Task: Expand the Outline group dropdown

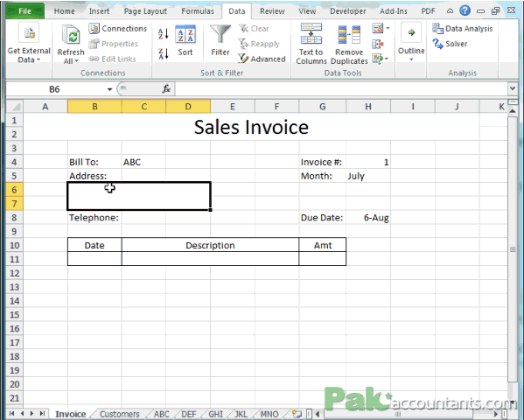Action: pos(411,43)
